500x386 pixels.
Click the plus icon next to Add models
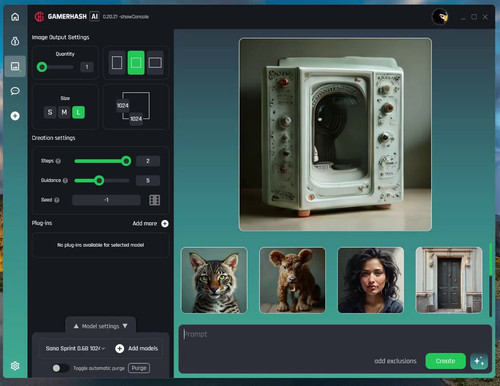(x=119, y=348)
